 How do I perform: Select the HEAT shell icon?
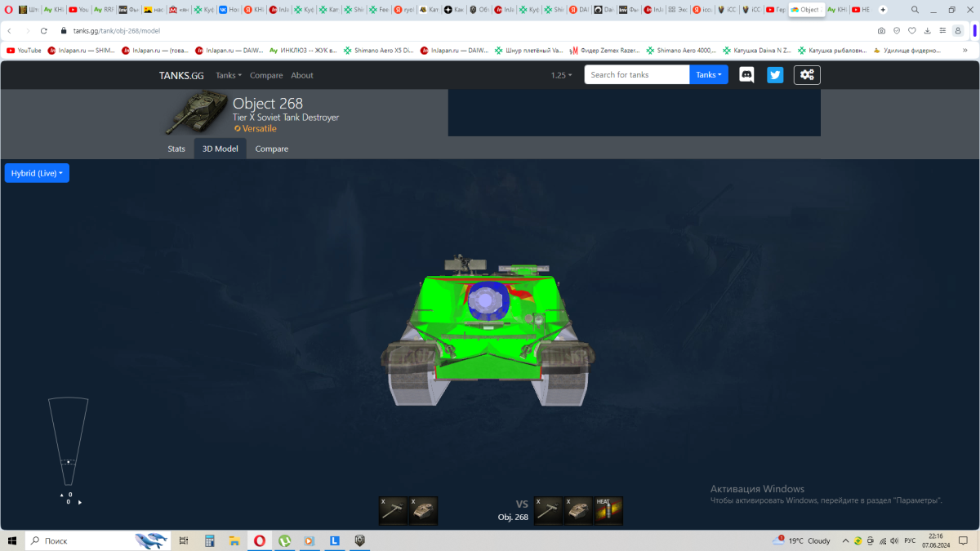coord(608,510)
